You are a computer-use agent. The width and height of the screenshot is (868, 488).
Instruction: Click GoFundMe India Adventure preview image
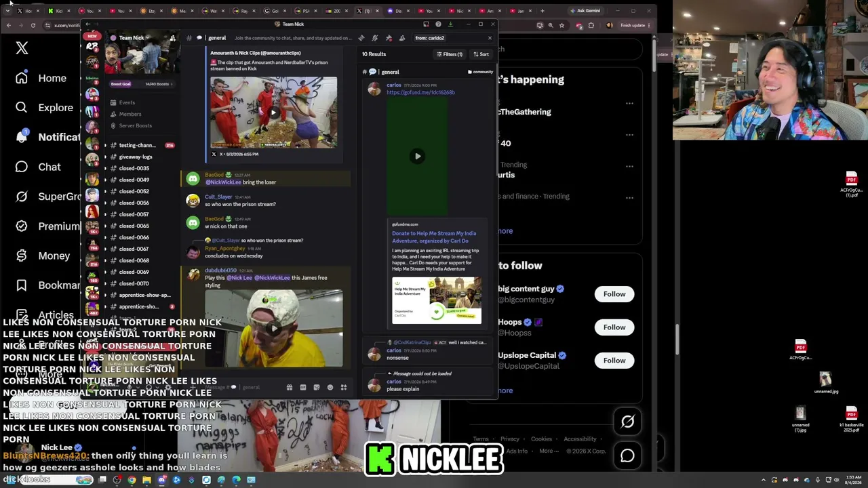point(437,299)
